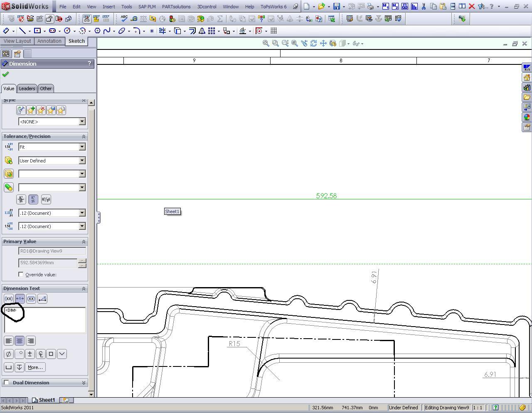
Task: Toggle Add Parentheses for dimension text
Action: pos(9,299)
